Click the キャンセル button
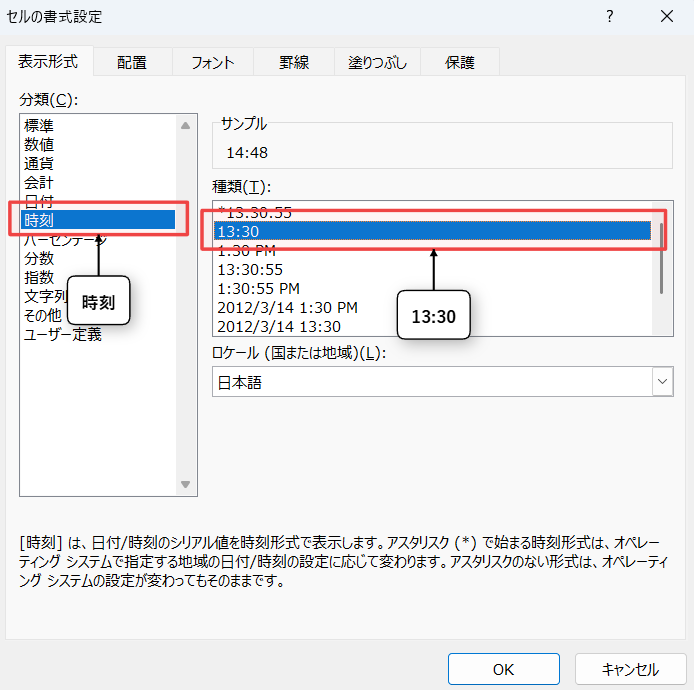This screenshot has height=690, width=694. 630,669
